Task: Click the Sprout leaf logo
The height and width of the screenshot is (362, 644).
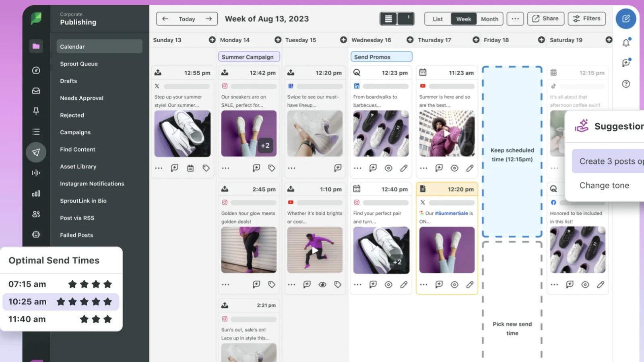Action: point(36,19)
